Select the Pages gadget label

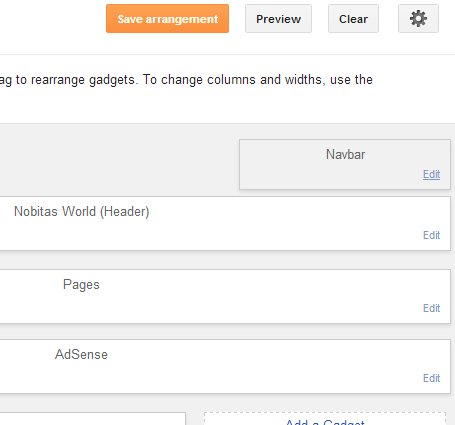tap(81, 285)
